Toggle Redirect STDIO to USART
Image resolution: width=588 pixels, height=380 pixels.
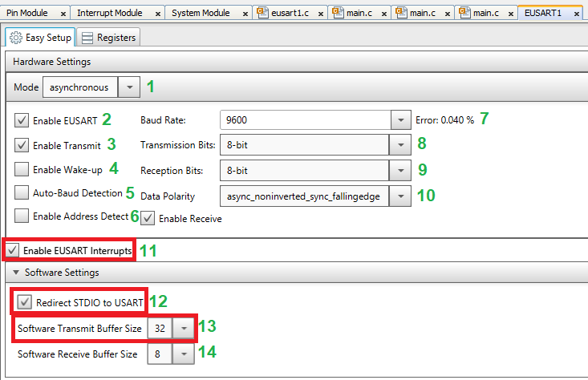pyautogui.click(x=25, y=303)
